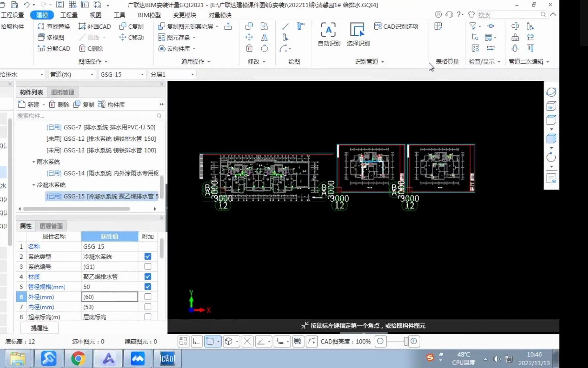Click the 搜索构件 search field
Viewport: 588px width, 368px height.
[x=89, y=116]
